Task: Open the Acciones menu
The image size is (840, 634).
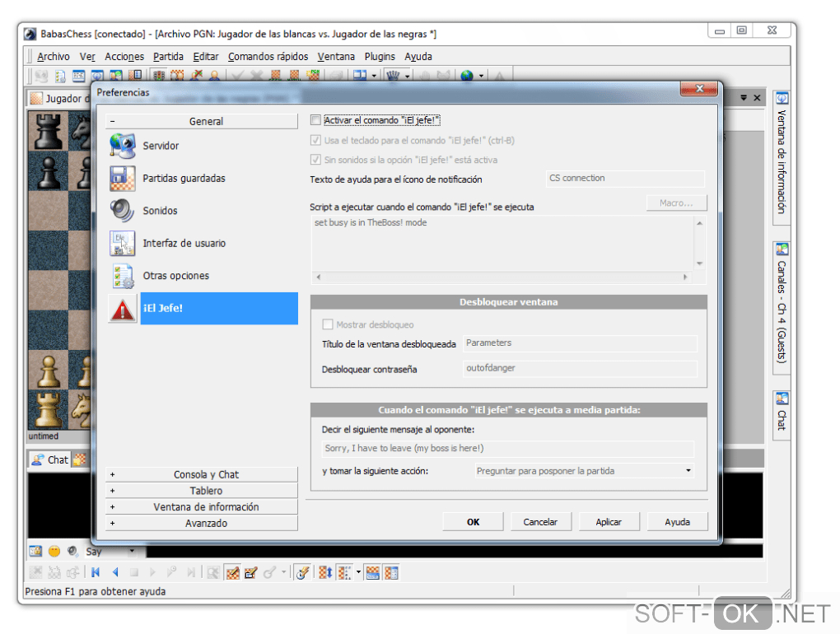Action: click(x=124, y=56)
